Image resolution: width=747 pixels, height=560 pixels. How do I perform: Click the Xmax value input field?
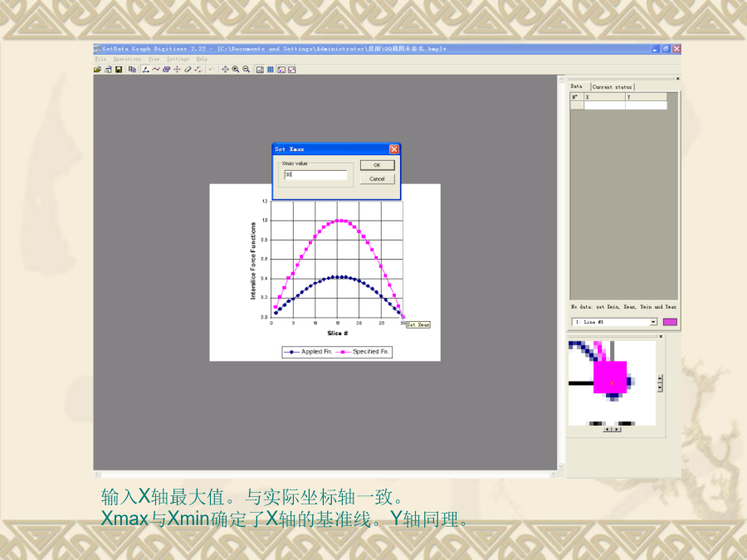tap(315, 175)
